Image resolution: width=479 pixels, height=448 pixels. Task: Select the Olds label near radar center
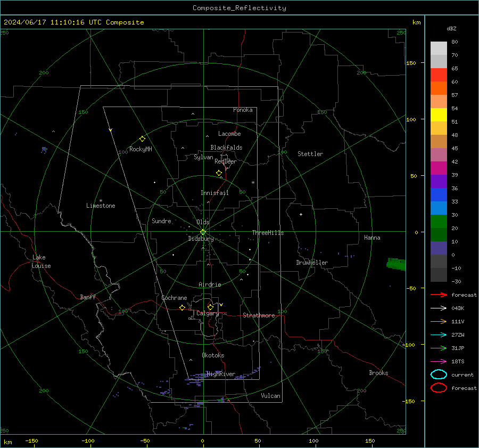tap(203, 222)
